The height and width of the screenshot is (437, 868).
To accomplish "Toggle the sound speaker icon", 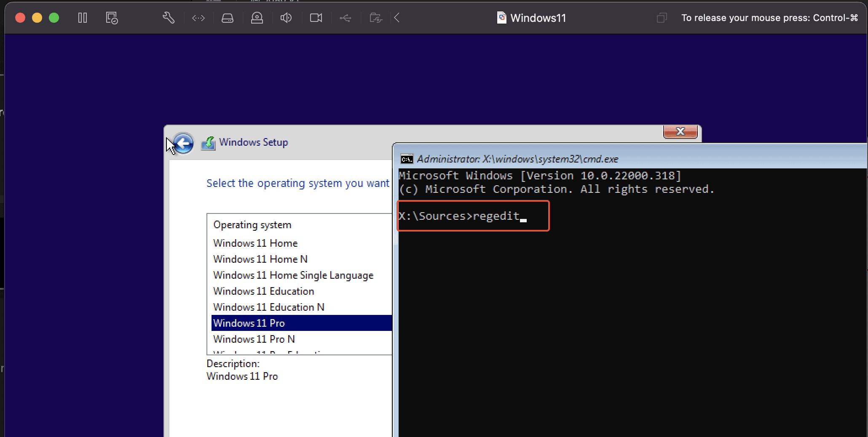I will 286,18.
